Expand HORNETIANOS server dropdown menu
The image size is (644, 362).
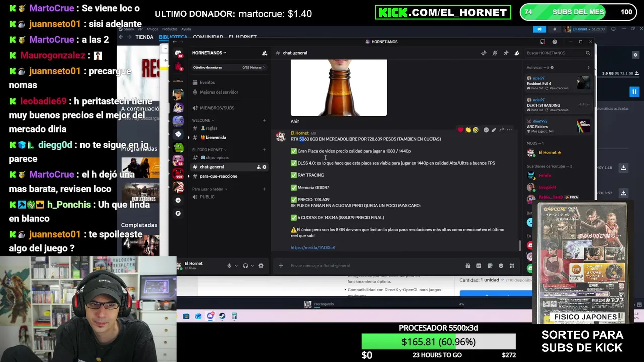point(209,53)
